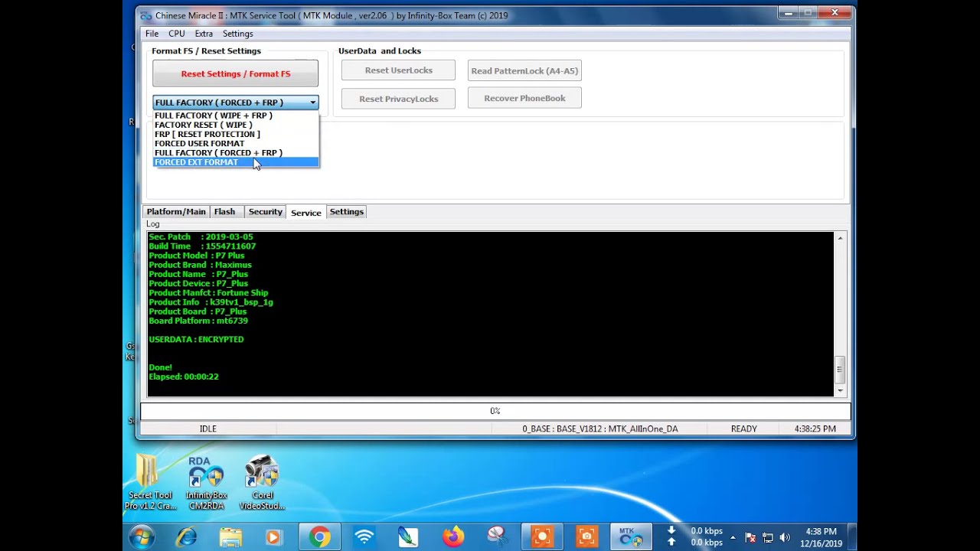This screenshot has height=551, width=980.
Task: Click the log scrollbar thumb
Action: pyautogui.click(x=840, y=370)
